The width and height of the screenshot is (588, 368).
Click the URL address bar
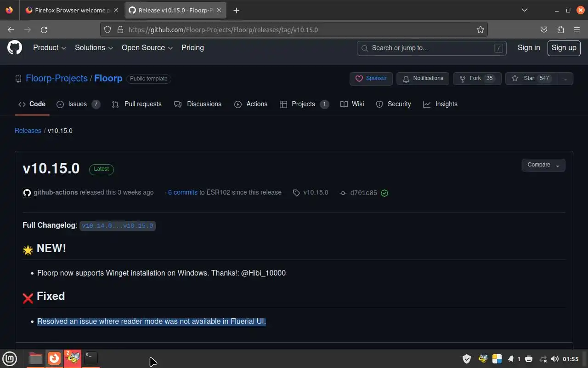[294, 29]
